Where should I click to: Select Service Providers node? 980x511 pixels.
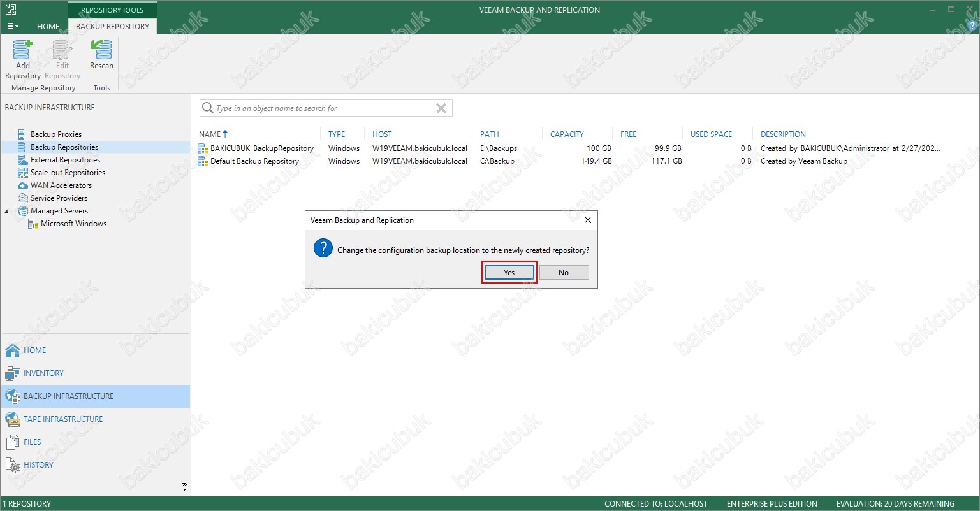click(x=59, y=198)
